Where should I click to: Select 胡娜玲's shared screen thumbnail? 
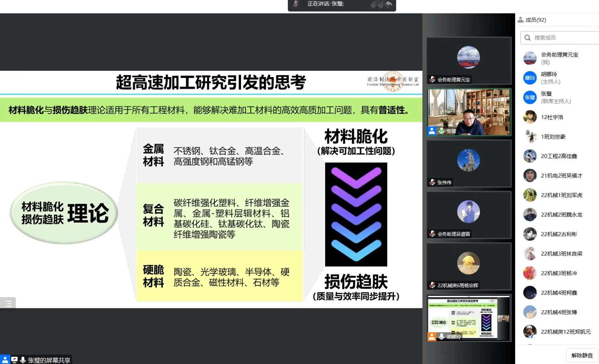(469, 318)
